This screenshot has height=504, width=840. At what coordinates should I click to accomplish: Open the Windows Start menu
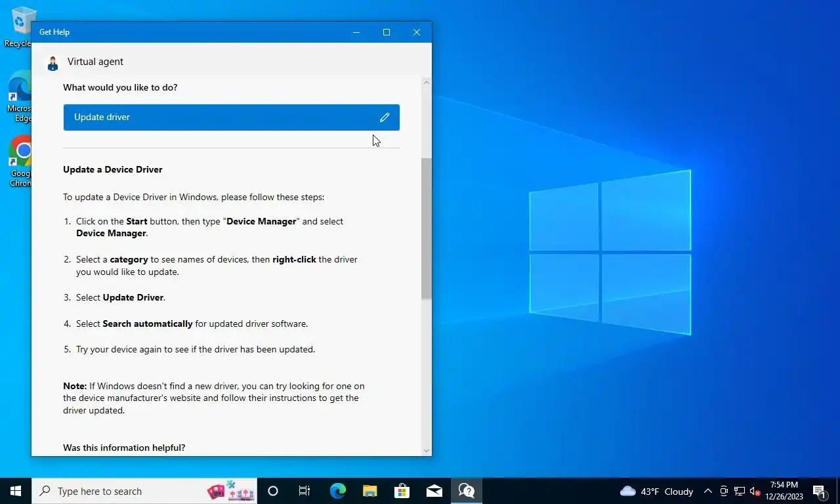coord(16,491)
